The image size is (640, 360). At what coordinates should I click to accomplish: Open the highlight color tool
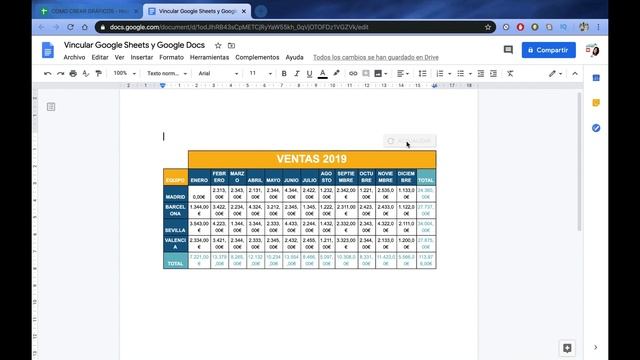tap(336, 73)
